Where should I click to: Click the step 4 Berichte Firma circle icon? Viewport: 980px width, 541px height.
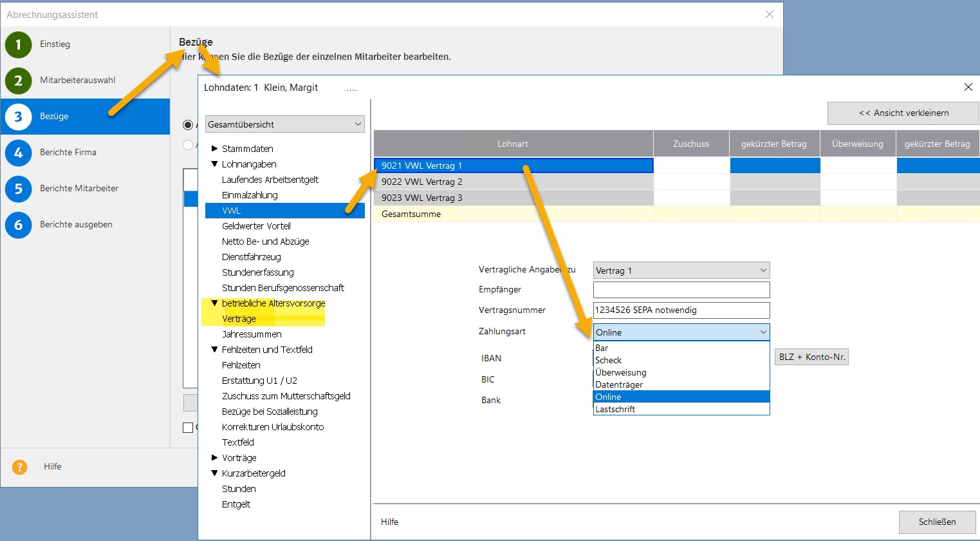click(17, 153)
